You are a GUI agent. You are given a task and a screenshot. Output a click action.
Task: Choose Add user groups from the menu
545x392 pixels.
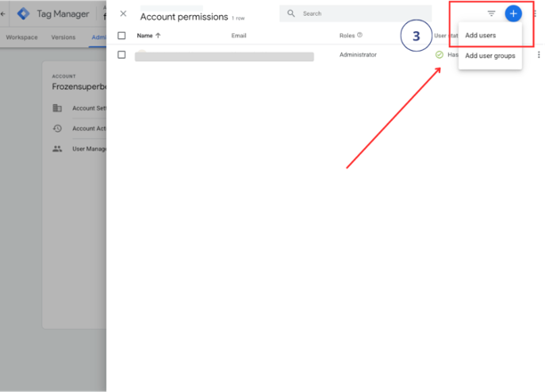pos(490,55)
